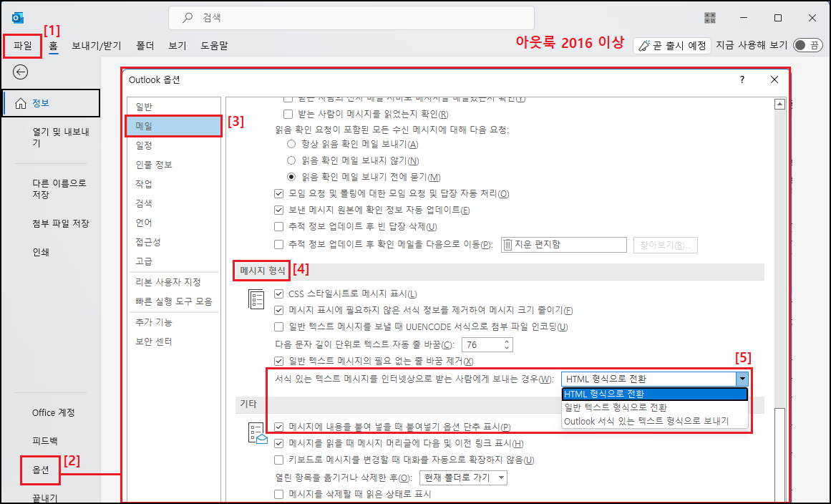831x504 pixels.
Task: Click 다른 이름으로 저장 in backstage
Action: click(x=59, y=189)
